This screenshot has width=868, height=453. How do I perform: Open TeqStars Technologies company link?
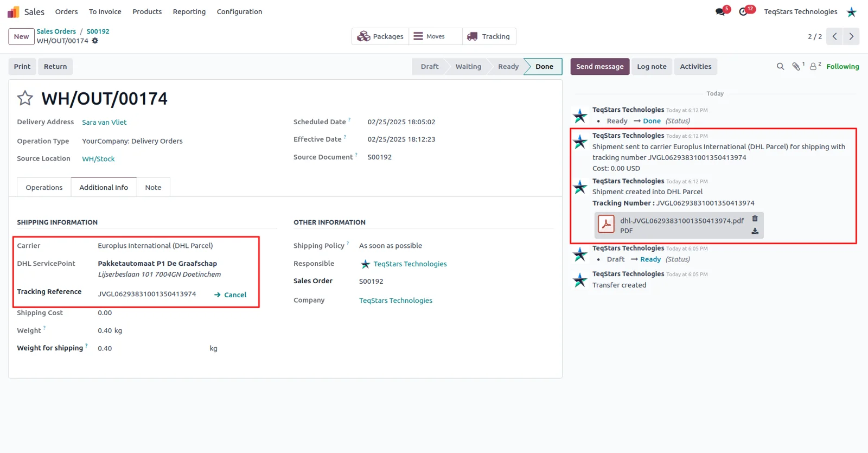(395, 301)
